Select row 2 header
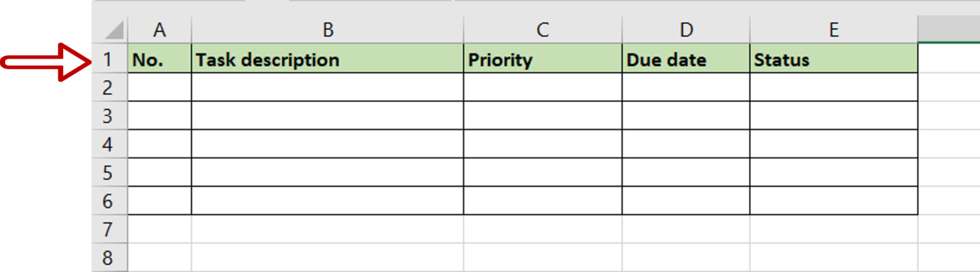 pos(110,87)
